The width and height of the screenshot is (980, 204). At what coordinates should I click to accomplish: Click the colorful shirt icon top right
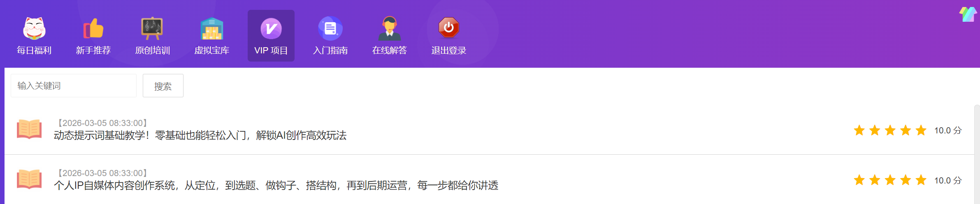pyautogui.click(x=968, y=14)
